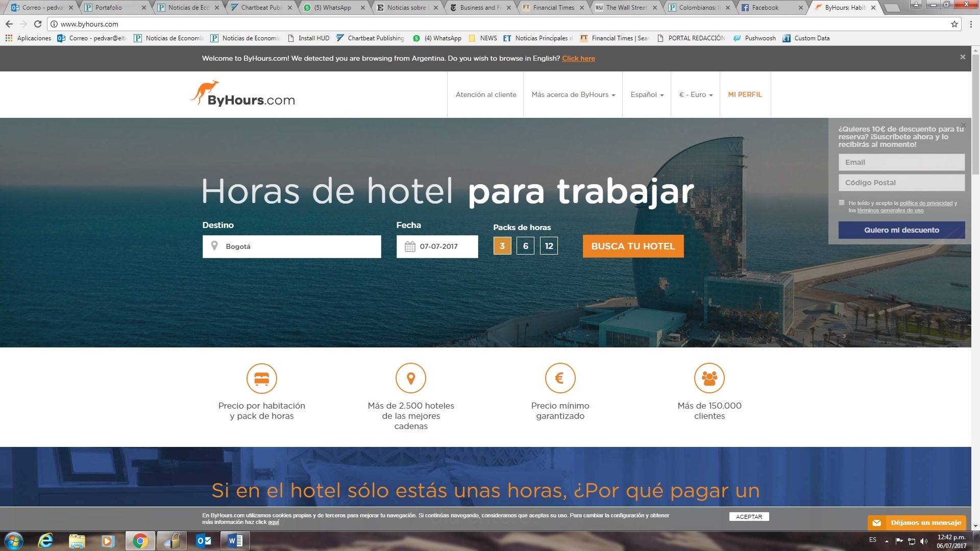Viewport: 980px width, 551px height.
Task: Click the 'Click here' English link
Action: (578, 58)
